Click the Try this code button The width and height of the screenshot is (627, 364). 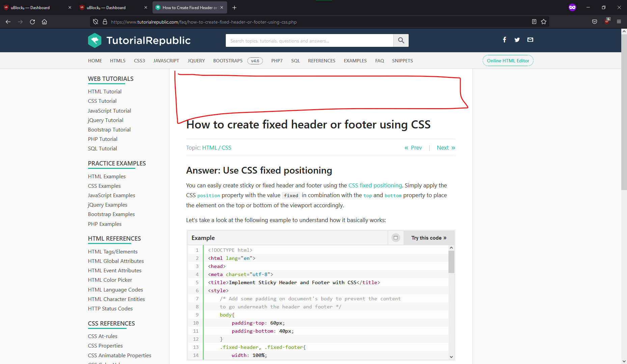click(429, 238)
